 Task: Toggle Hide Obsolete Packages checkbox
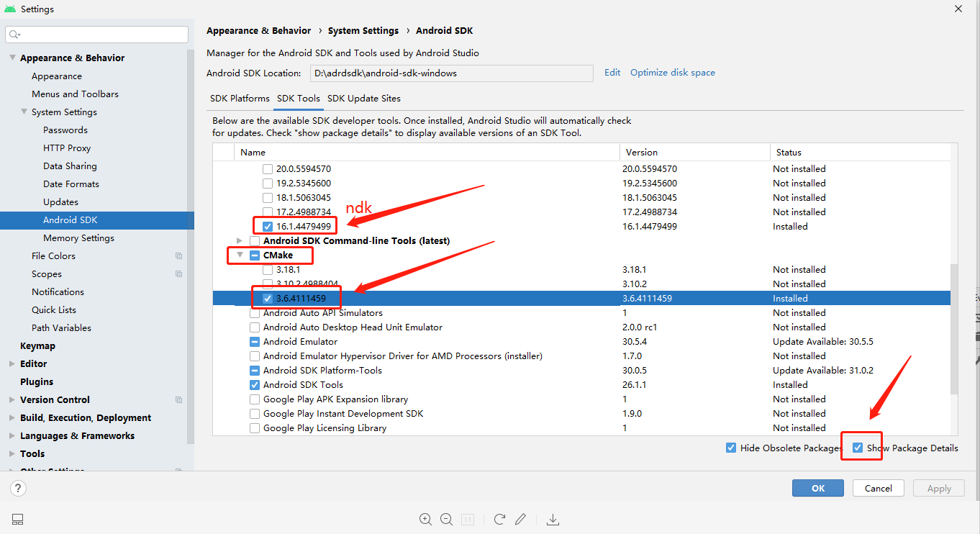click(731, 448)
